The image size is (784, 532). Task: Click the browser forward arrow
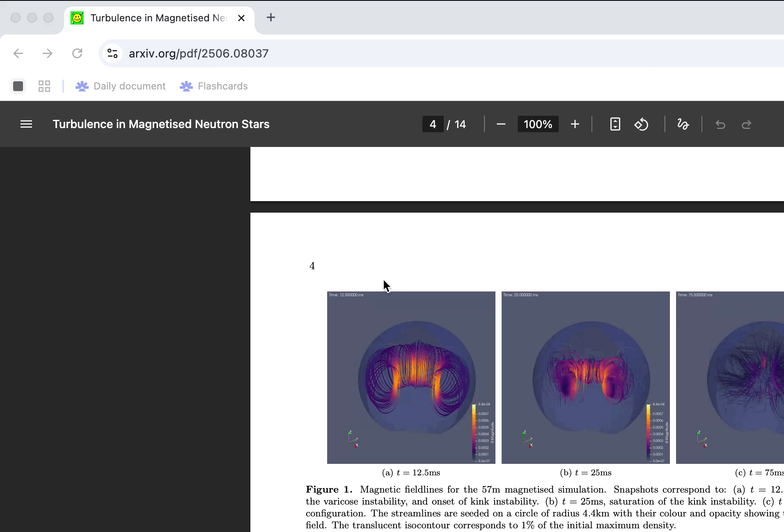(48, 53)
